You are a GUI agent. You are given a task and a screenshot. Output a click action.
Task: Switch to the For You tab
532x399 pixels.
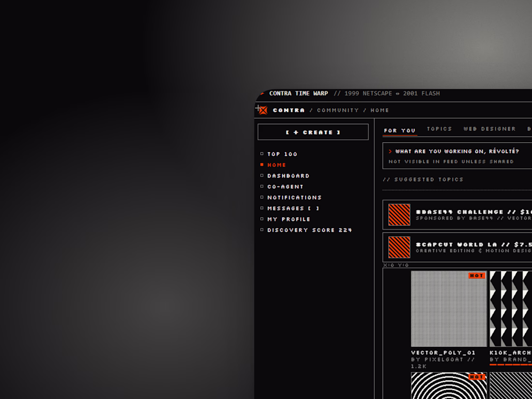pos(399,130)
